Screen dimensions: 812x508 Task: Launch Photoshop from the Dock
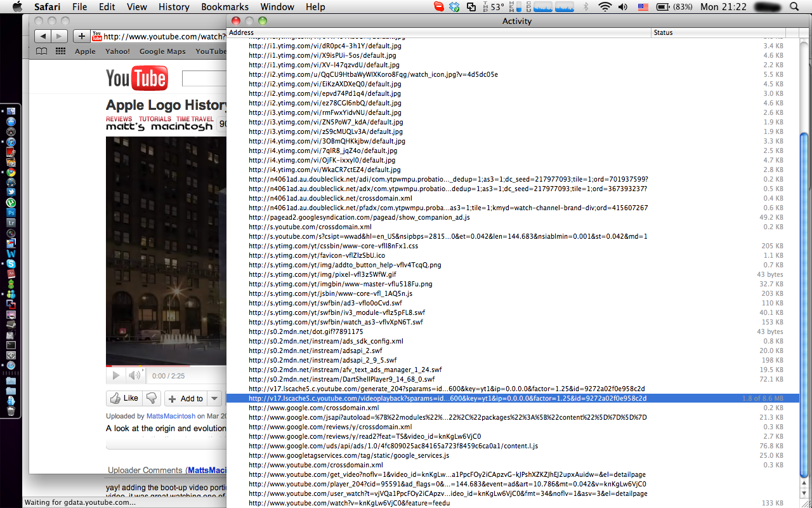point(11,213)
